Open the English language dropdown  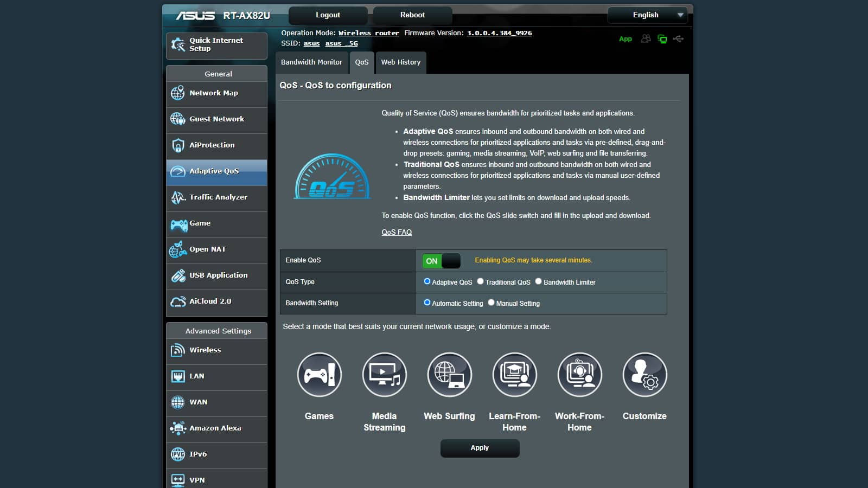click(648, 15)
